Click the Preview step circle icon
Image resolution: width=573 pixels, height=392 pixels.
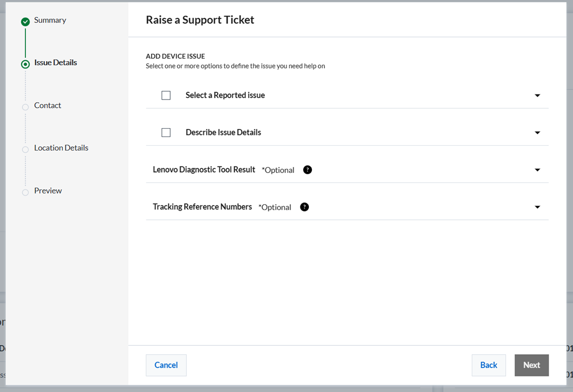(25, 192)
